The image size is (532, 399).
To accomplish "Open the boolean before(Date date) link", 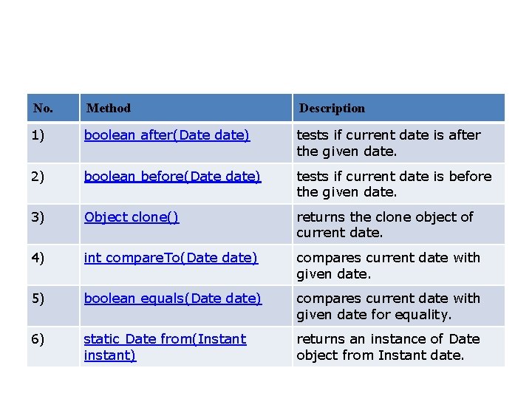I will (172, 176).
